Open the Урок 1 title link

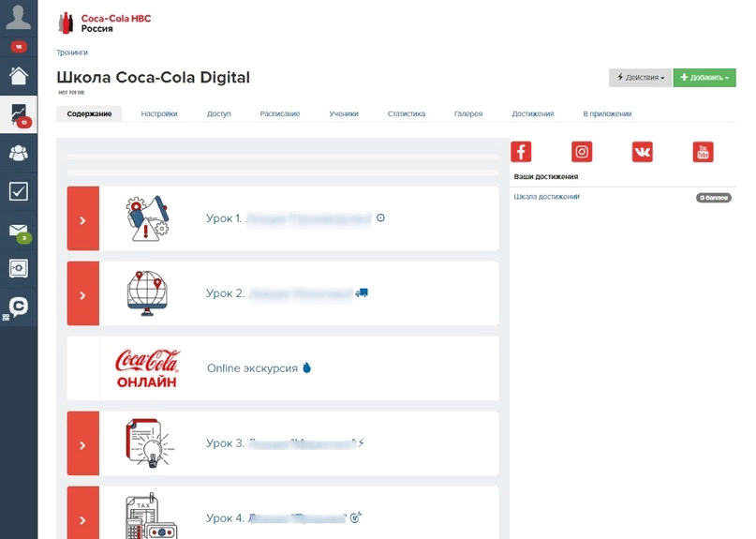coord(289,218)
